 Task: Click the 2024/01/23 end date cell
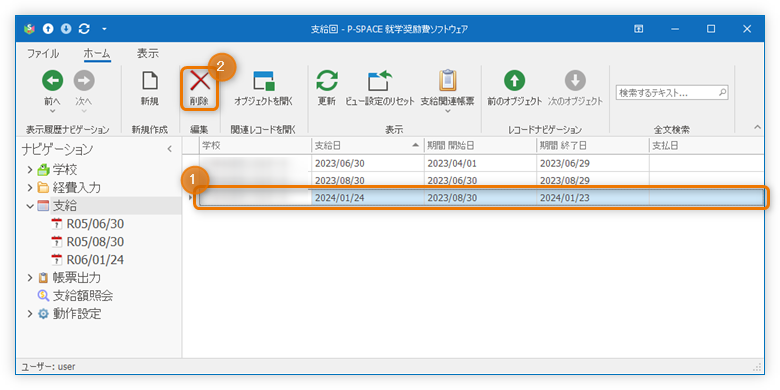592,197
